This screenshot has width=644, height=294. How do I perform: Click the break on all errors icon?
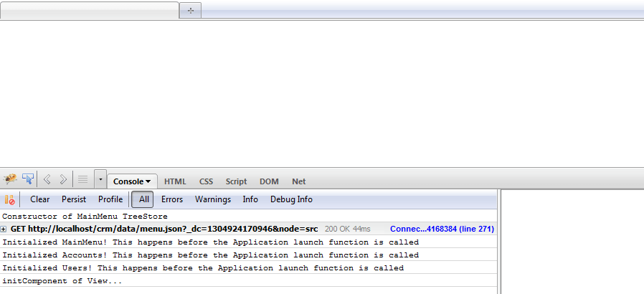click(x=9, y=199)
